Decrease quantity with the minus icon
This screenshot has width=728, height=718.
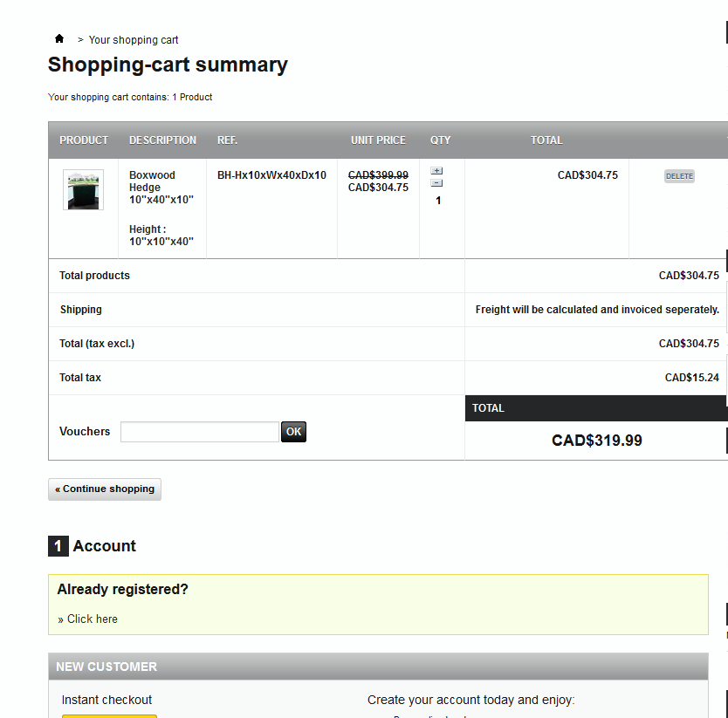pyautogui.click(x=436, y=183)
